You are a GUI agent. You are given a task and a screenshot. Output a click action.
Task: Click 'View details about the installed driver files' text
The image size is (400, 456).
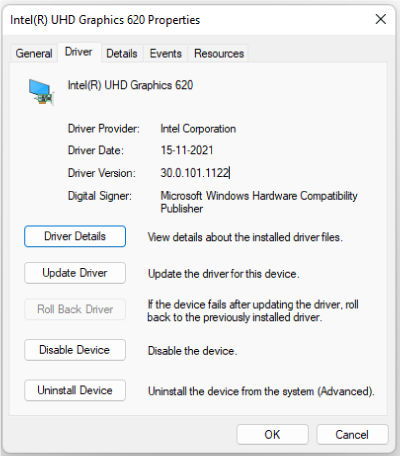(245, 237)
